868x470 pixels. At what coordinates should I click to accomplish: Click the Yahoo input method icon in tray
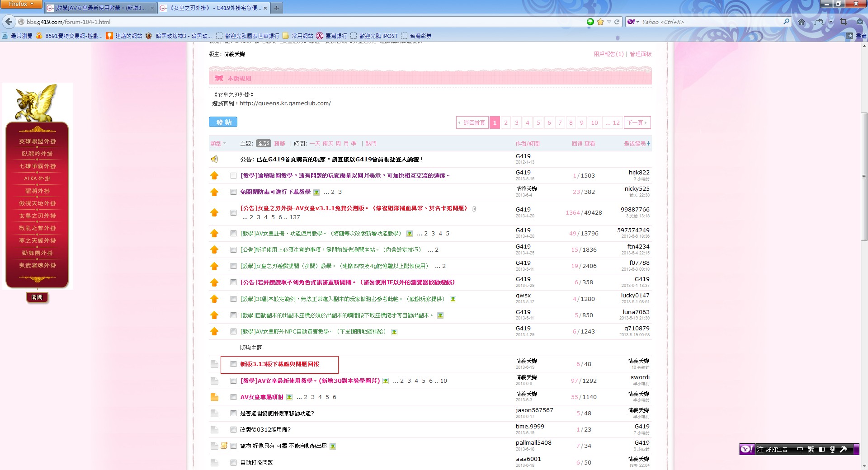tap(747, 449)
